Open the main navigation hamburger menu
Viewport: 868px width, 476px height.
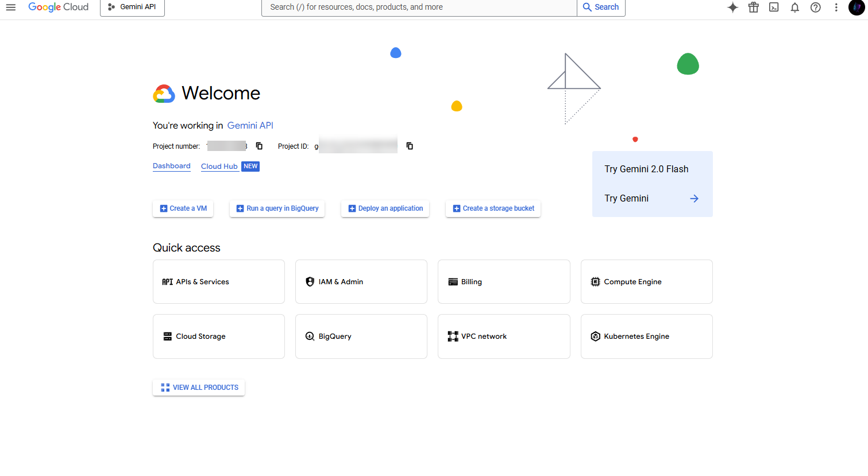(x=10, y=7)
